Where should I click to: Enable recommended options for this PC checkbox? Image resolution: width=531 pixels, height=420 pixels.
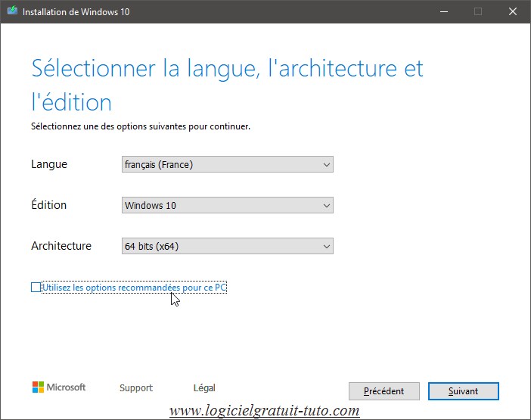click(36, 288)
